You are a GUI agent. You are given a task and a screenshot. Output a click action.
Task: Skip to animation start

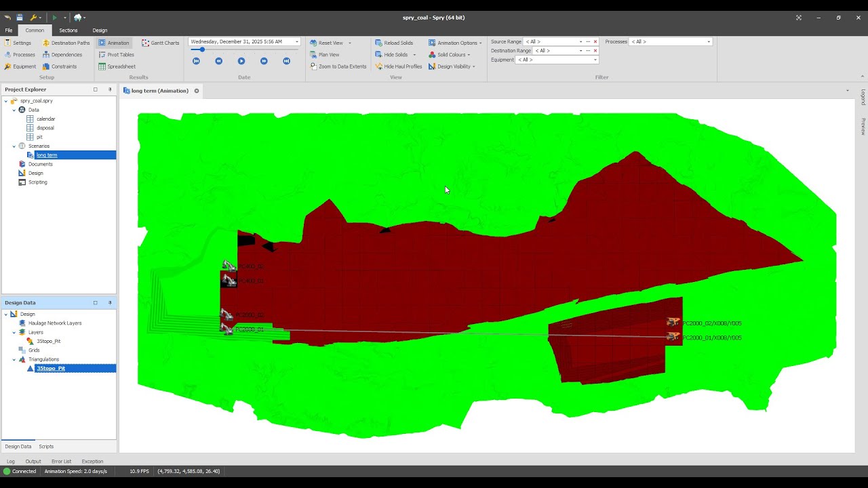coord(196,61)
